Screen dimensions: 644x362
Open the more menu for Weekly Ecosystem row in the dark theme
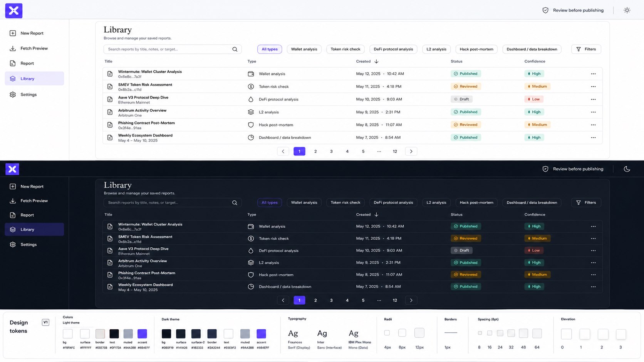pyautogui.click(x=593, y=287)
